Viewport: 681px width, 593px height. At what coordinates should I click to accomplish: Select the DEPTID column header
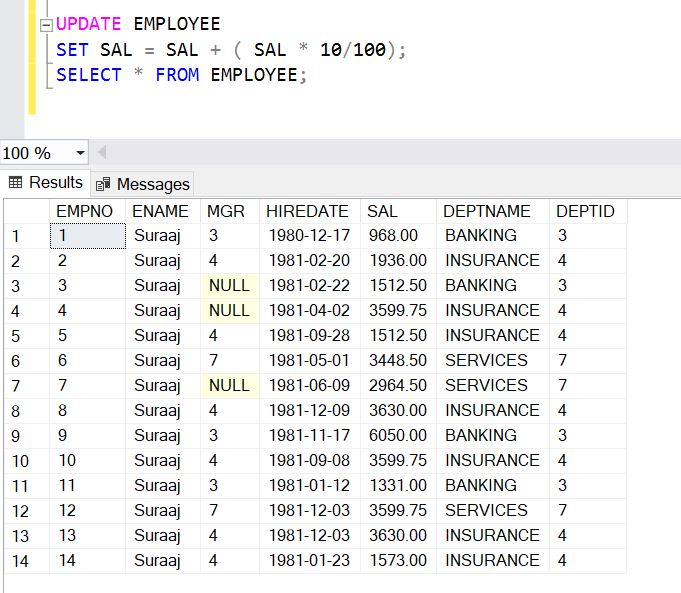[x=588, y=211]
